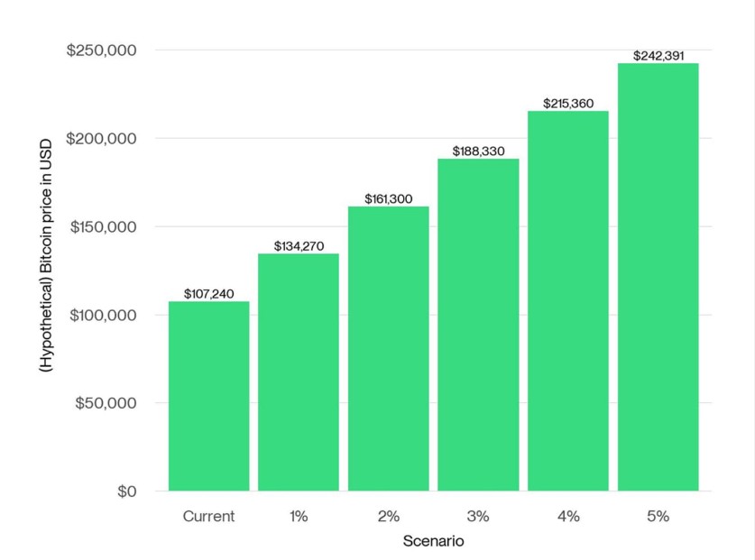Click the 2% scenario bar
Screen dimensions: 755x560
click(x=388, y=349)
